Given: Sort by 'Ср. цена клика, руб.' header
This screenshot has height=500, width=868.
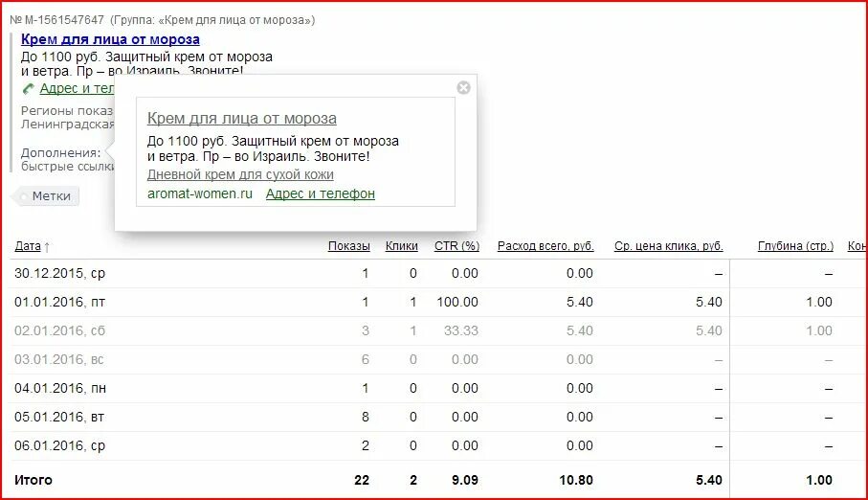Looking at the screenshot, I should point(668,246).
